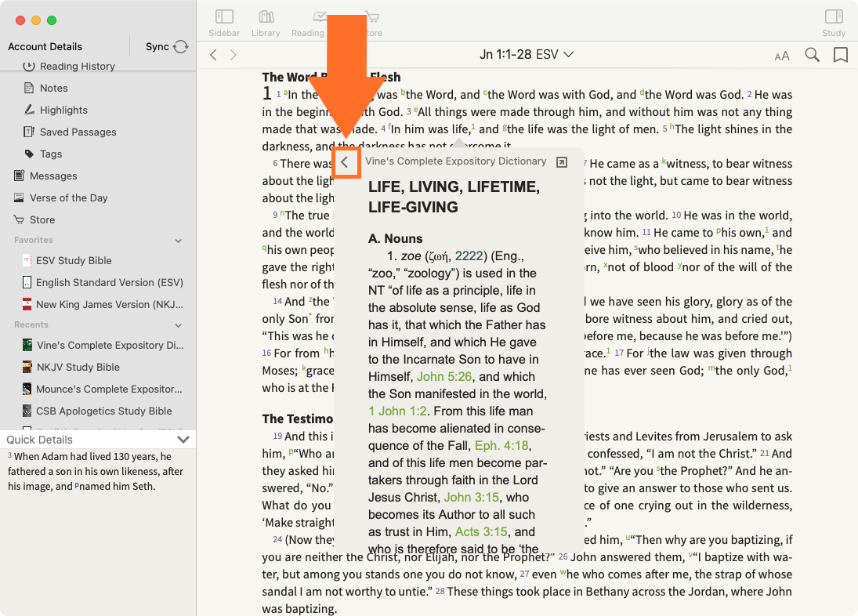Open the Library from toolbar
This screenshot has height=616, width=858.
pos(266,24)
